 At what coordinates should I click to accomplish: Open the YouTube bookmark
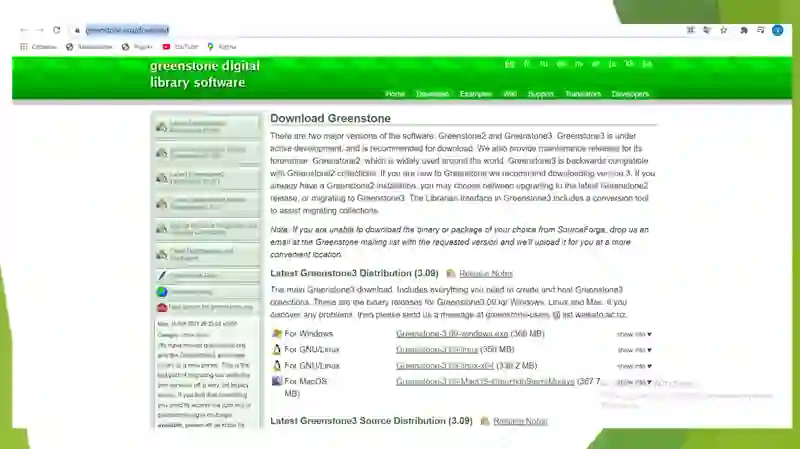pyautogui.click(x=180, y=46)
